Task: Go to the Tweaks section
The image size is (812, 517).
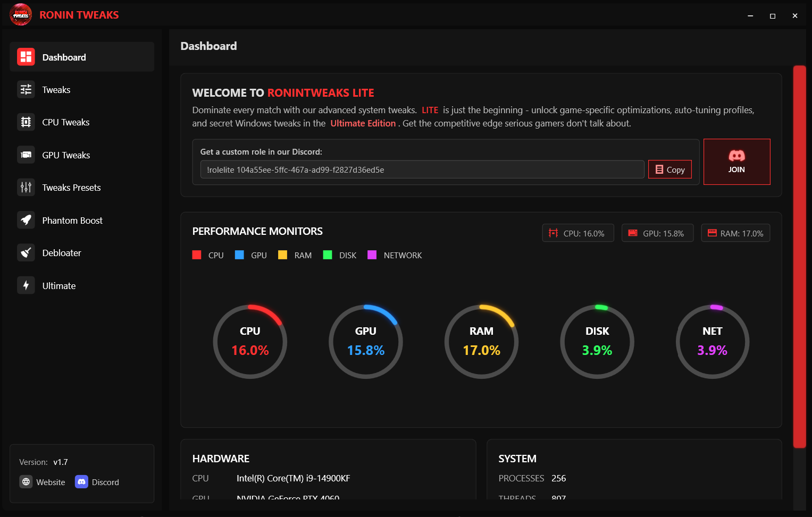Action: tap(82, 90)
